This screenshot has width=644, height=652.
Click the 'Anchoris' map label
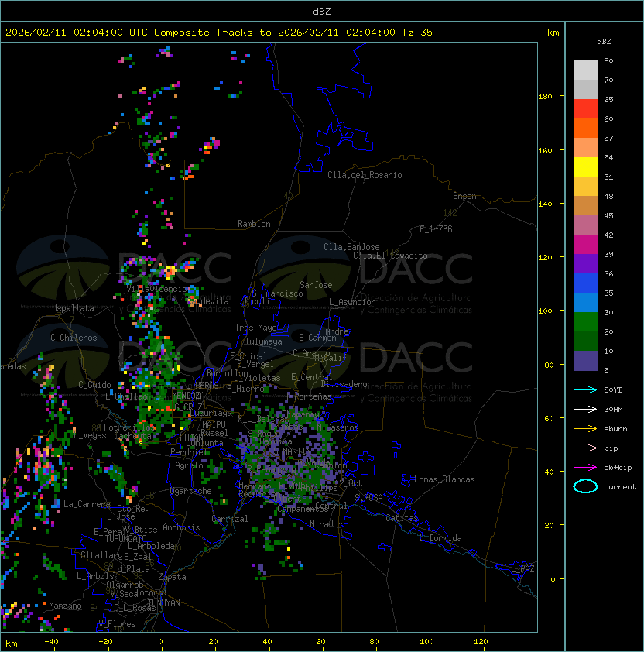point(181,527)
